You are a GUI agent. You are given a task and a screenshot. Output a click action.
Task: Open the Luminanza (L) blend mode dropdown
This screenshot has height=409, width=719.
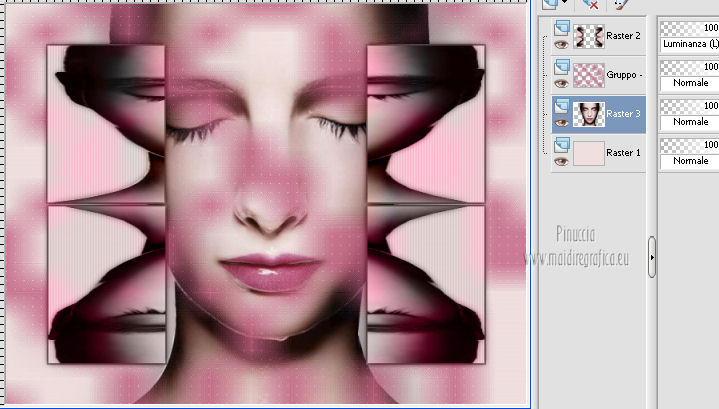(x=690, y=44)
